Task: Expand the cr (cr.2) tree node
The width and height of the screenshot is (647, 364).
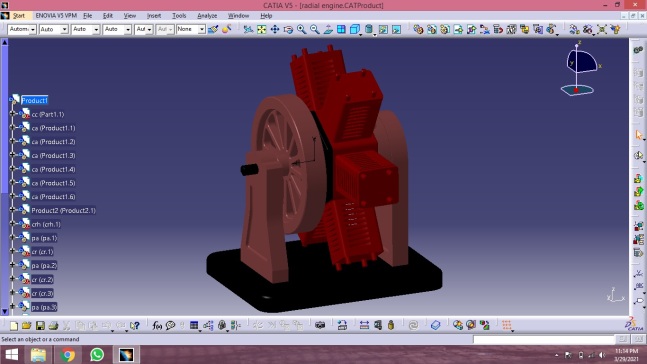Action: point(12,279)
